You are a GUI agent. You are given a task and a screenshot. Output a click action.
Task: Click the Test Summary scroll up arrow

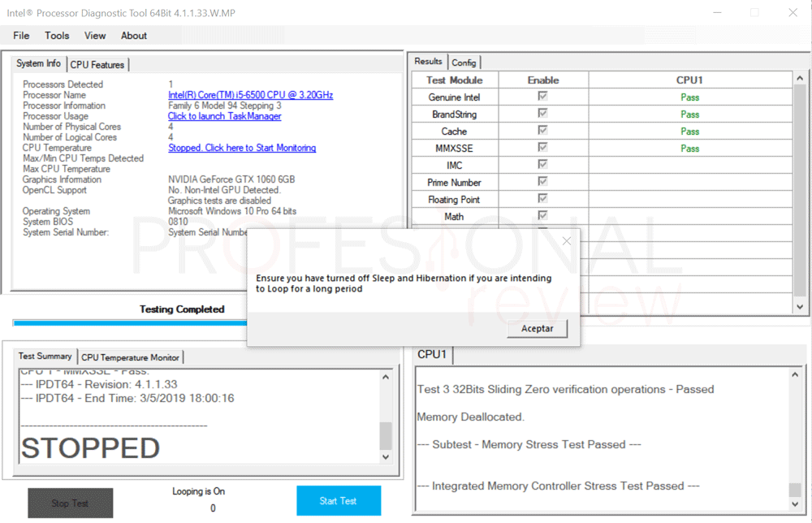(x=385, y=377)
